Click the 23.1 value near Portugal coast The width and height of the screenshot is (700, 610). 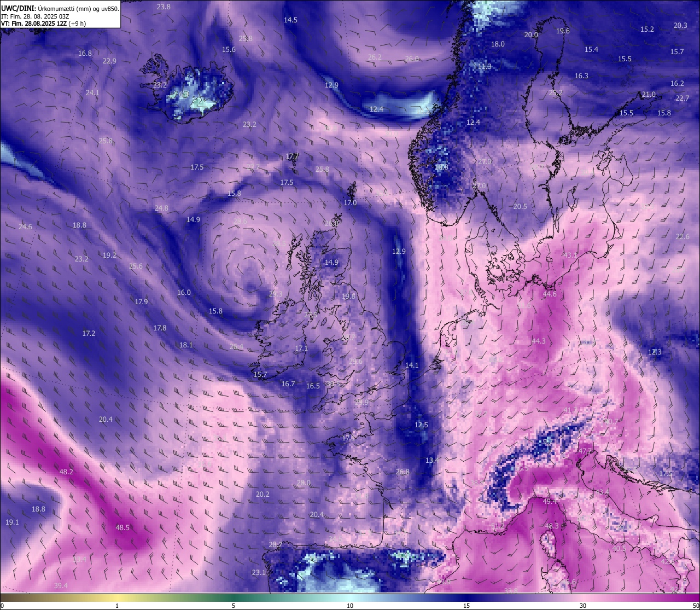[x=259, y=572]
